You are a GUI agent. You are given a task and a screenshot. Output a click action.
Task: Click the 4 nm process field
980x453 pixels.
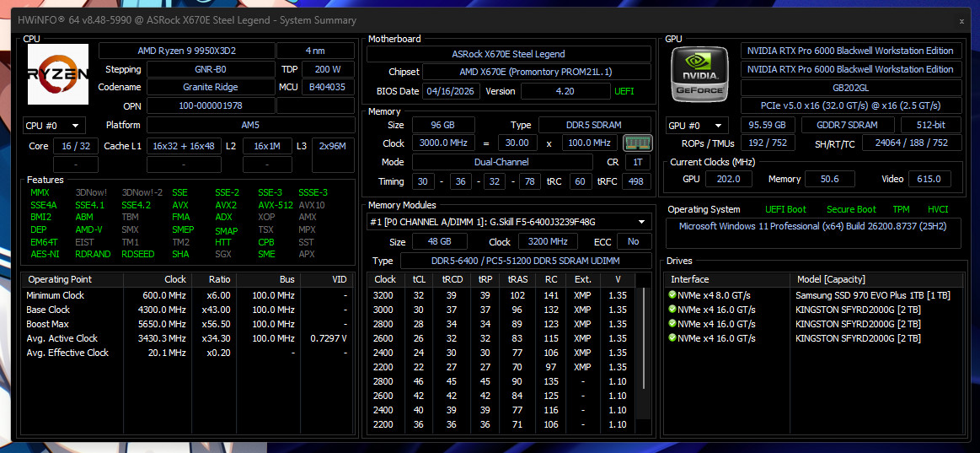[315, 51]
